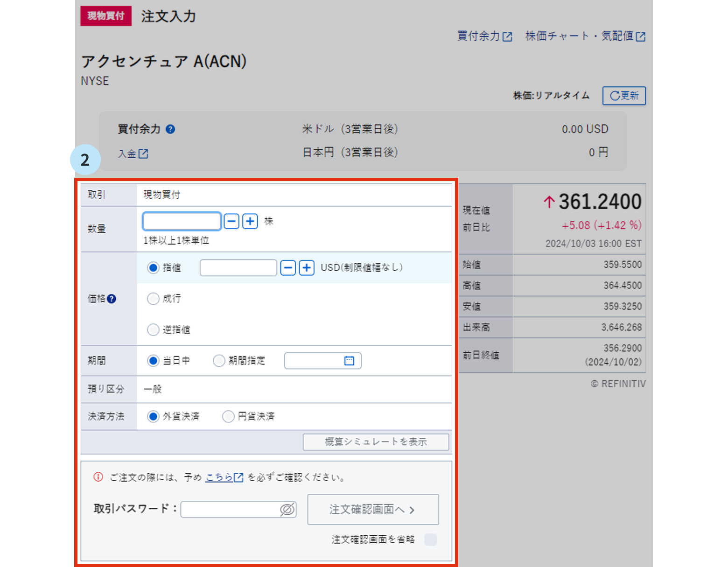Choose 期間指定 for the order period

click(219, 361)
